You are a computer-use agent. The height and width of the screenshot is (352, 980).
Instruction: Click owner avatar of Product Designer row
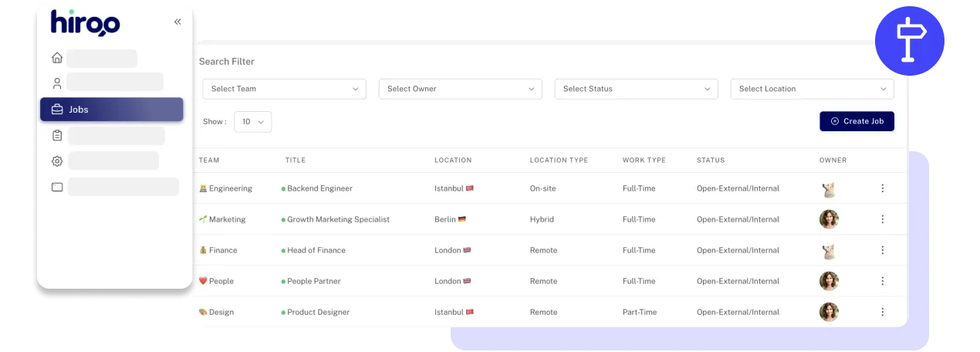tap(829, 312)
